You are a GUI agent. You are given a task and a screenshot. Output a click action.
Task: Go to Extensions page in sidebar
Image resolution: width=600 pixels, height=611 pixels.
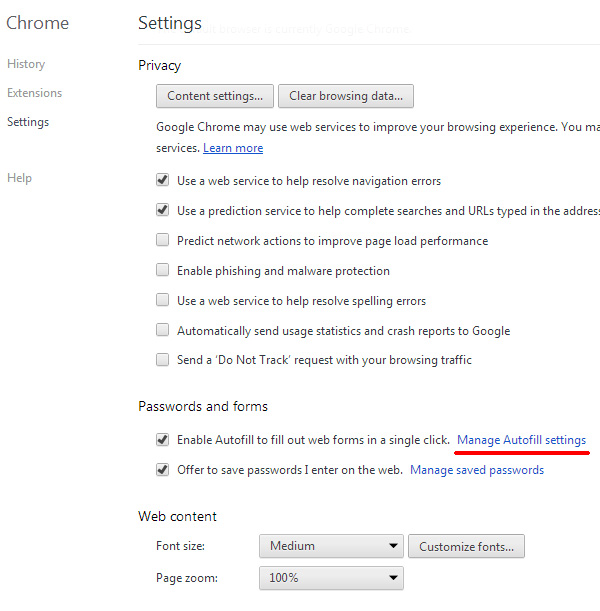[35, 93]
